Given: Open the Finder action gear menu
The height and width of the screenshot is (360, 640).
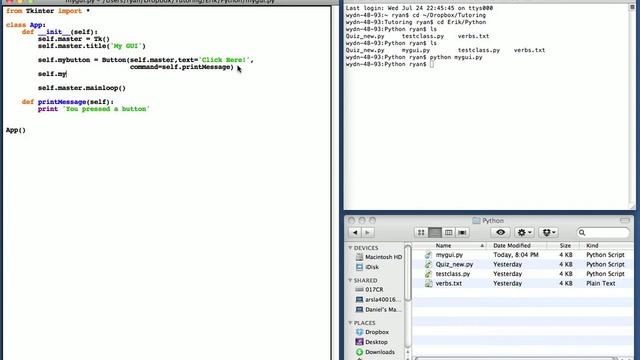Looking at the screenshot, I should 524,232.
